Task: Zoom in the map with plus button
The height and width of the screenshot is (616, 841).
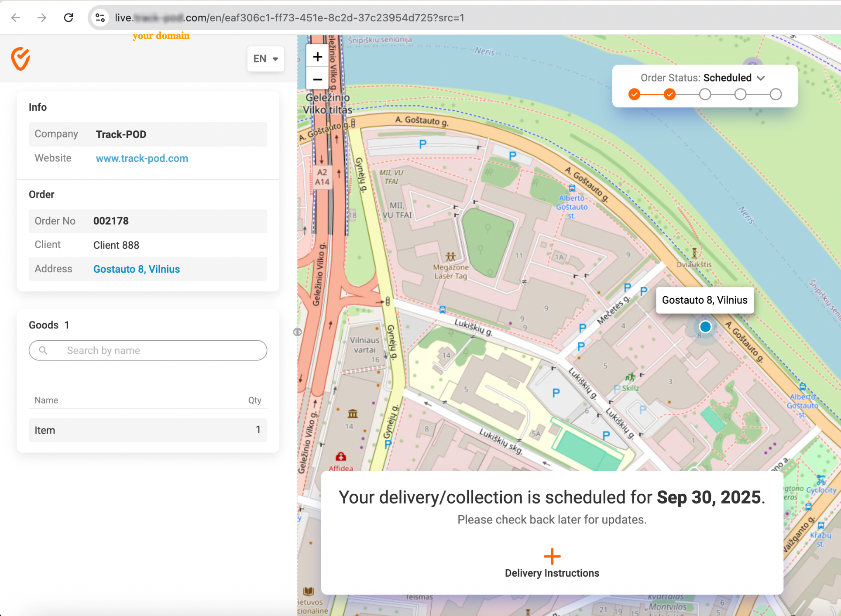Action: coord(317,57)
